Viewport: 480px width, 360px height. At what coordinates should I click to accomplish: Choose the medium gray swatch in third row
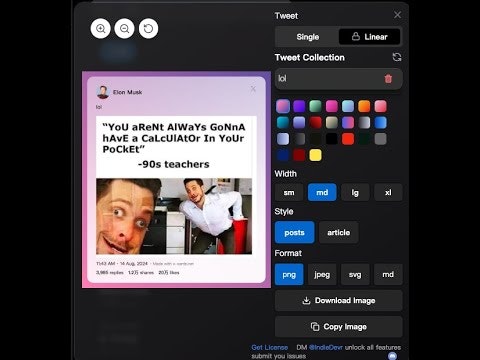pyautogui.click(x=380, y=139)
